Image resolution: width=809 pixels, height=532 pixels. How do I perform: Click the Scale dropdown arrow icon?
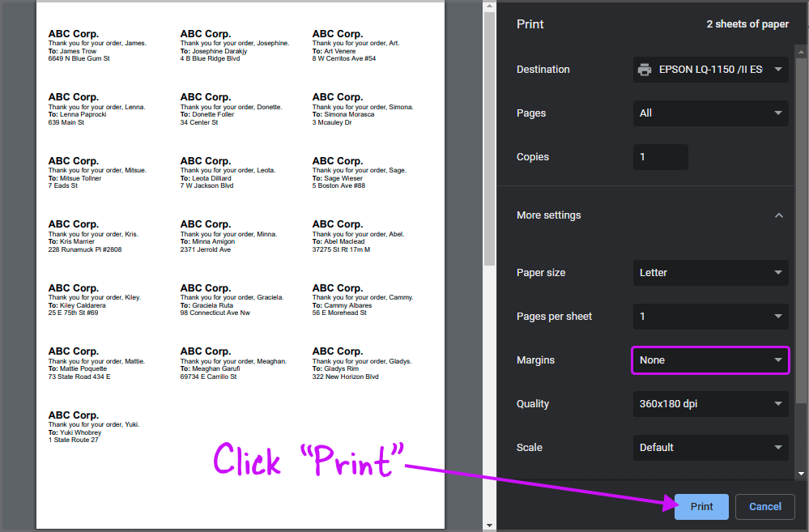(x=778, y=447)
